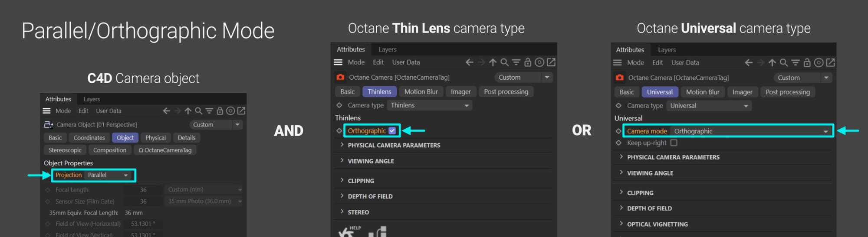Open Motion Blur tab in Thin Lens panel
The height and width of the screenshot is (237, 868).
click(x=421, y=92)
